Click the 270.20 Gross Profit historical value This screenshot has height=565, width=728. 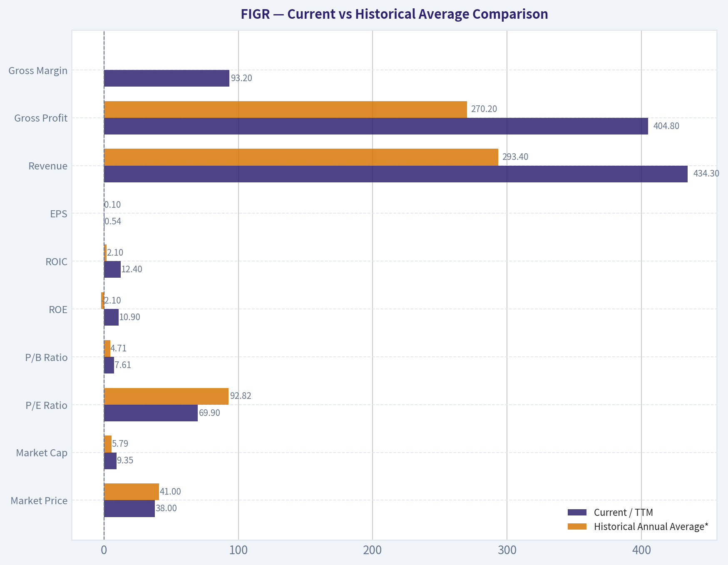pyautogui.click(x=484, y=109)
